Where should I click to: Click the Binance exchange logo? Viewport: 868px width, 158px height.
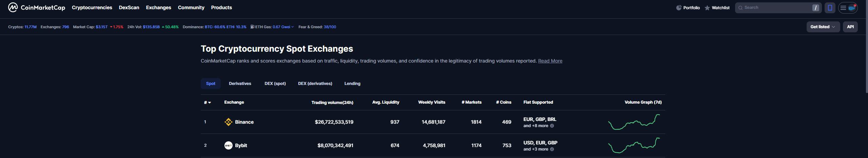[x=228, y=122]
